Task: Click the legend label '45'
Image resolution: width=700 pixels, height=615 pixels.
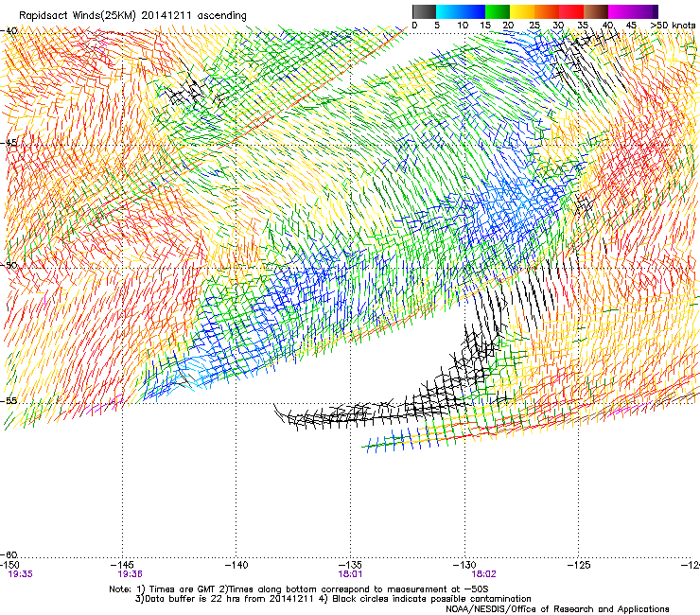Action: (x=631, y=26)
